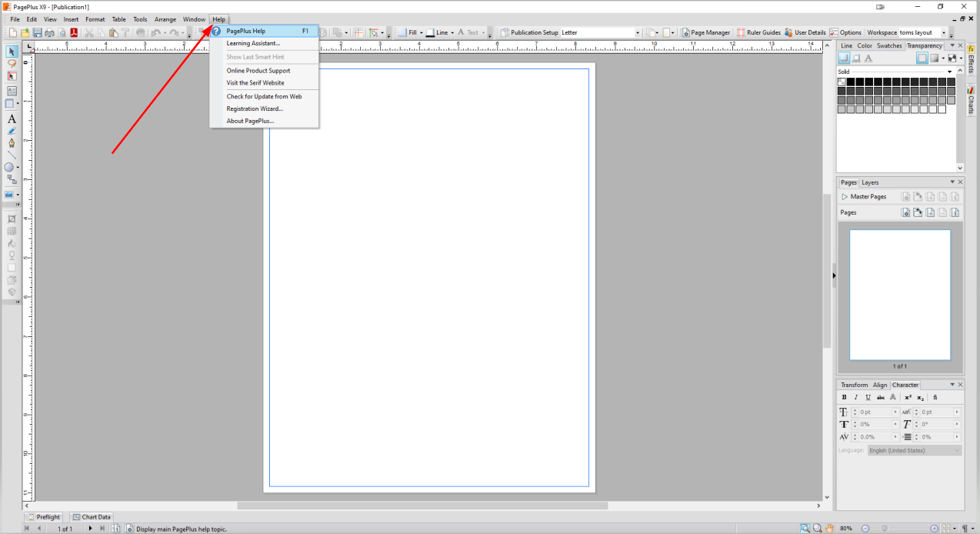
Task: Open the Line color dropdown
Action: tap(452, 32)
